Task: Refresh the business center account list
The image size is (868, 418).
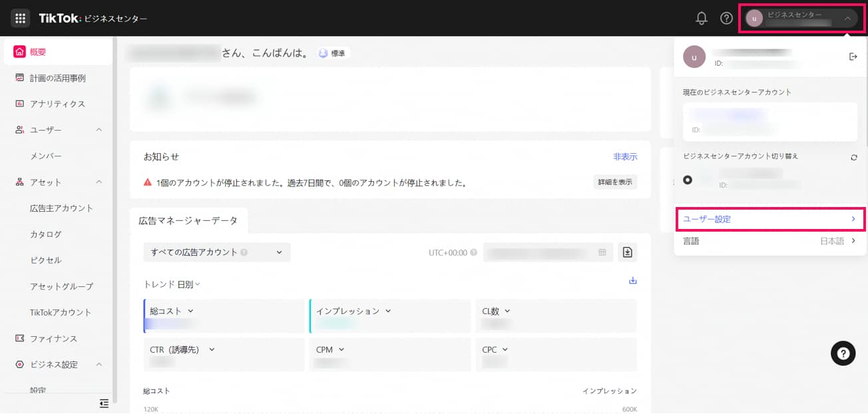Action: pyautogui.click(x=853, y=157)
